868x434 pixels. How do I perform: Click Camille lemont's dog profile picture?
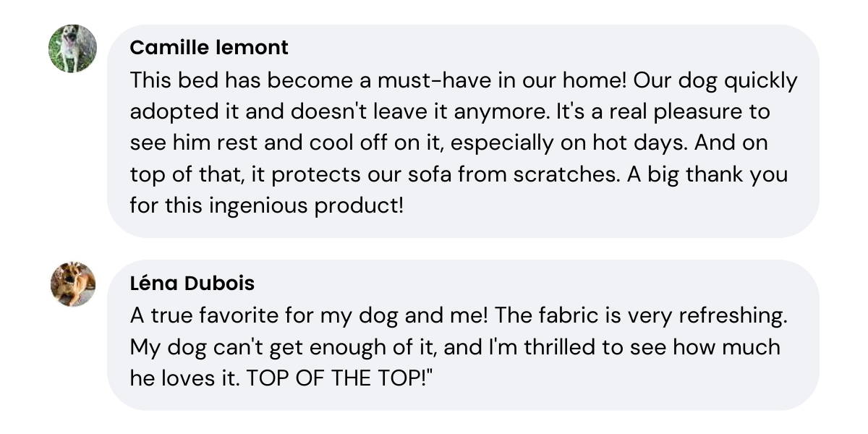[72, 48]
